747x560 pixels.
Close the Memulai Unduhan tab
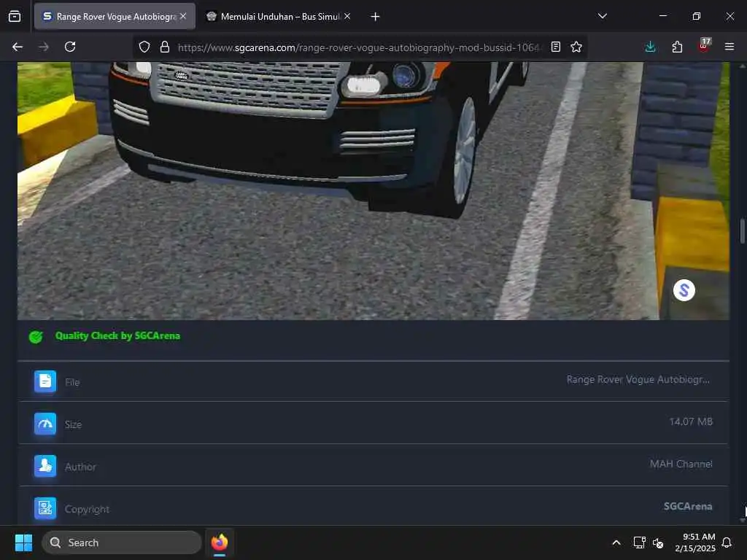(347, 16)
